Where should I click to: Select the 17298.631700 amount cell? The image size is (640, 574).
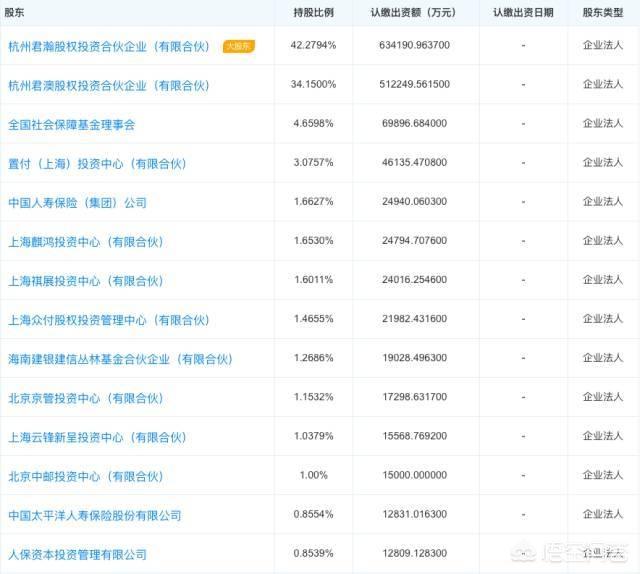click(x=414, y=397)
